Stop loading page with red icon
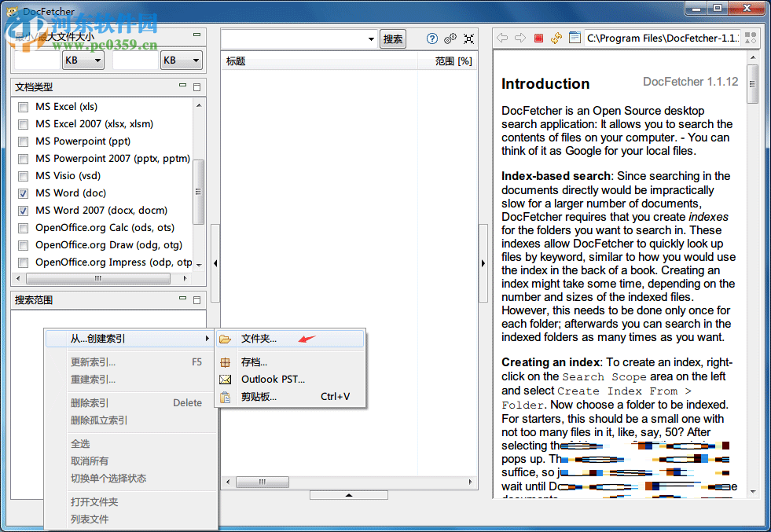The image size is (771, 532). [x=538, y=38]
